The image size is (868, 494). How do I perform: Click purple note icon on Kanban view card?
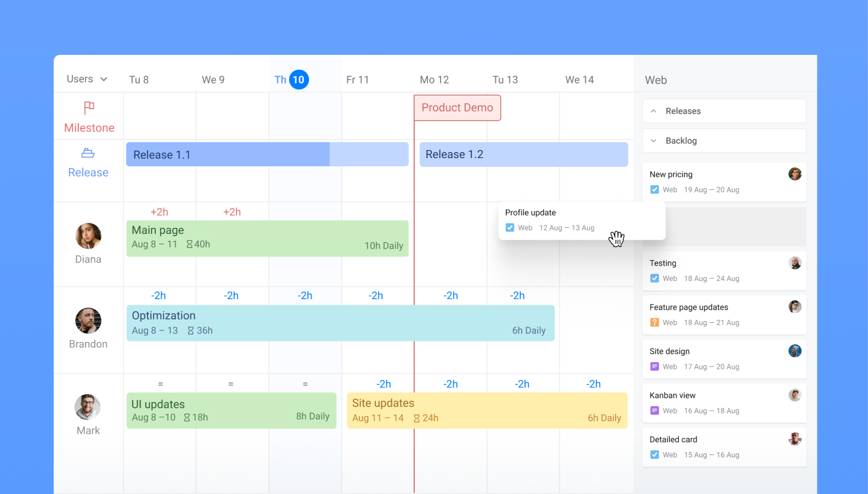tap(655, 411)
